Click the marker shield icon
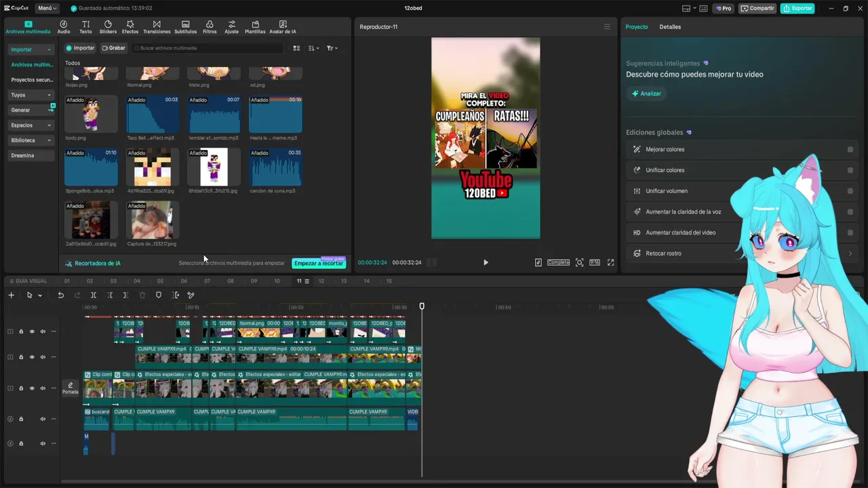Image resolution: width=868 pixels, height=488 pixels. [x=159, y=295]
